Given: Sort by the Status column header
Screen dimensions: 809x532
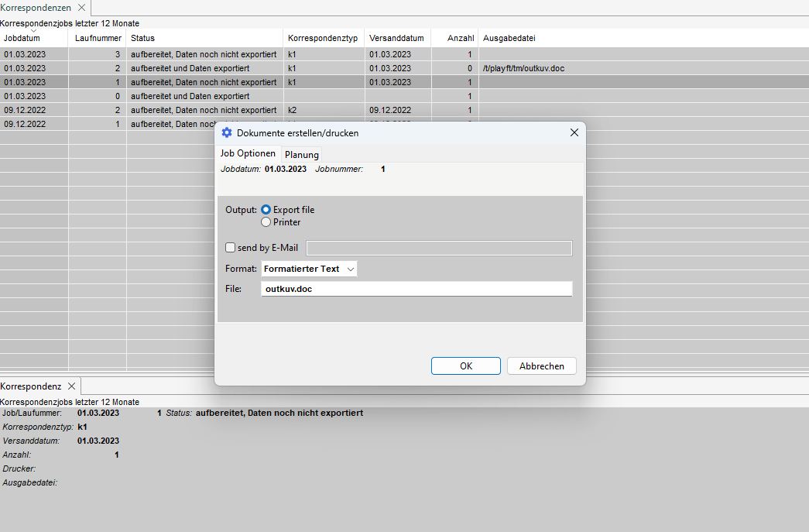Looking at the screenshot, I should tap(204, 38).
